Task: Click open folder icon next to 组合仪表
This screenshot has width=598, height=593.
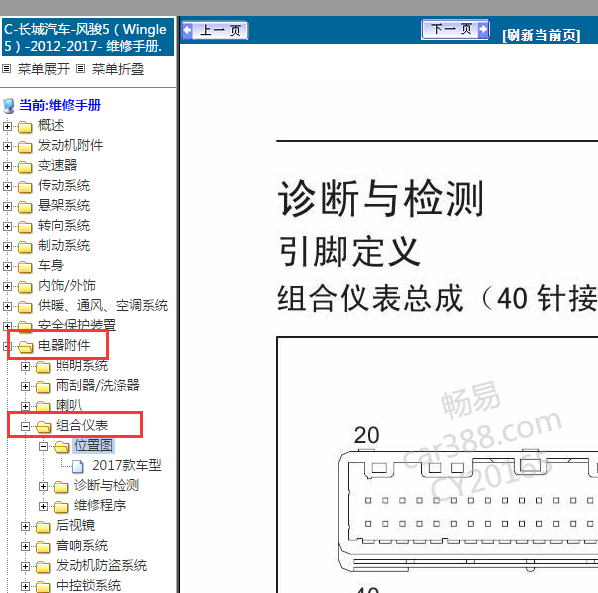Action: point(43,427)
